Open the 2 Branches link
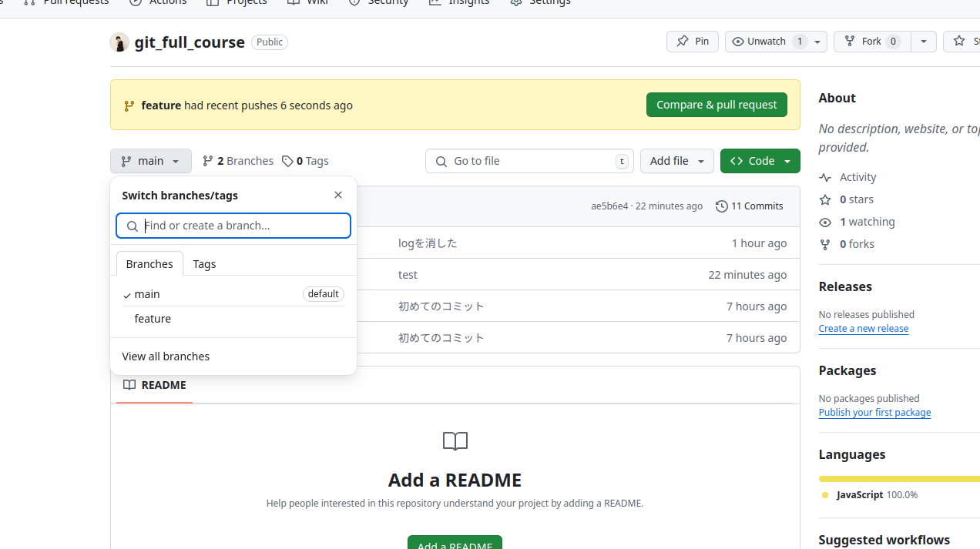Screen dimensions: 980x549 click(238, 161)
